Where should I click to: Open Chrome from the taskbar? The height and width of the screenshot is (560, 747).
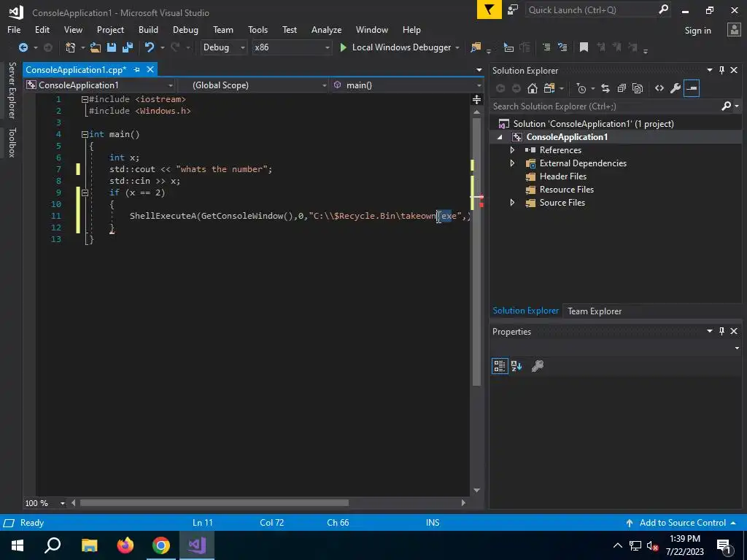tap(161, 545)
